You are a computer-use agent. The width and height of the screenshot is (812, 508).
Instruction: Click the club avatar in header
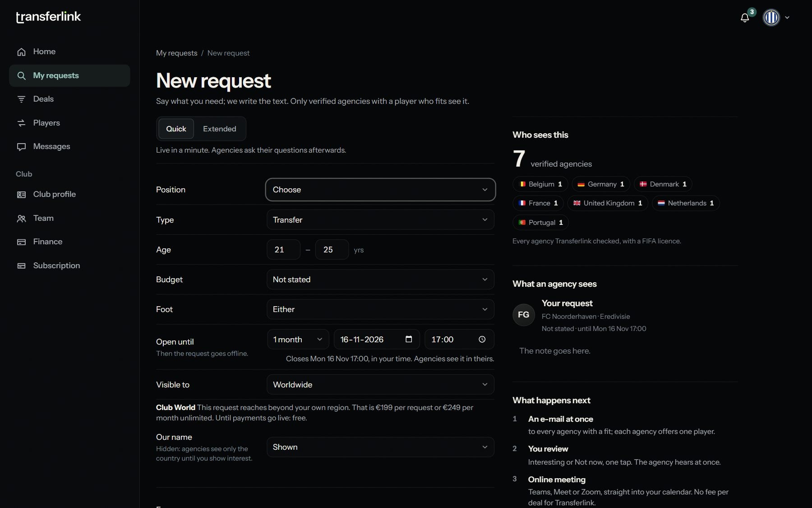click(x=771, y=18)
